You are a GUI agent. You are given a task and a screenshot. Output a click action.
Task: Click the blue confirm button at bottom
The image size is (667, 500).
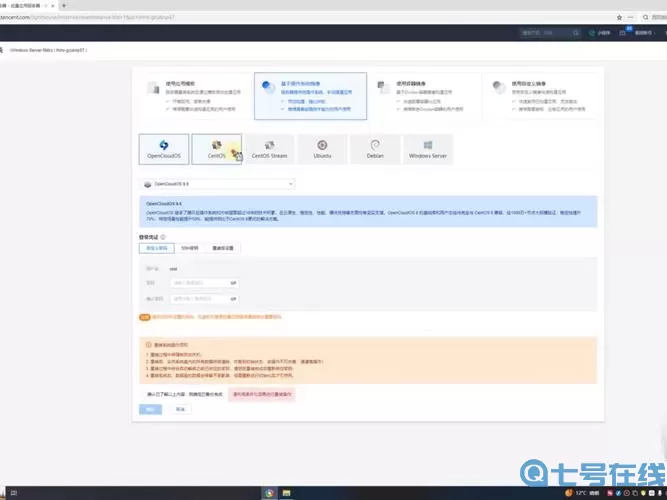coord(149,409)
